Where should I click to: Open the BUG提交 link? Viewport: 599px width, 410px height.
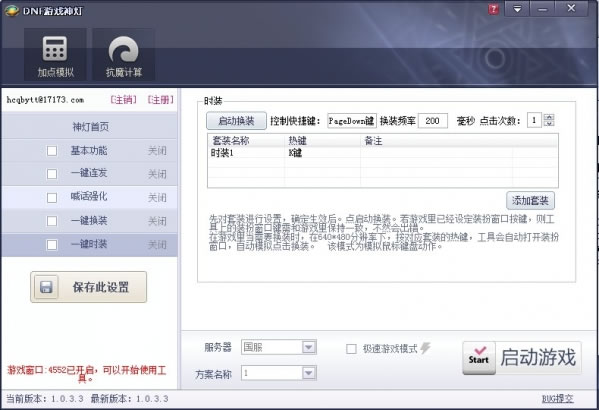(x=558, y=399)
